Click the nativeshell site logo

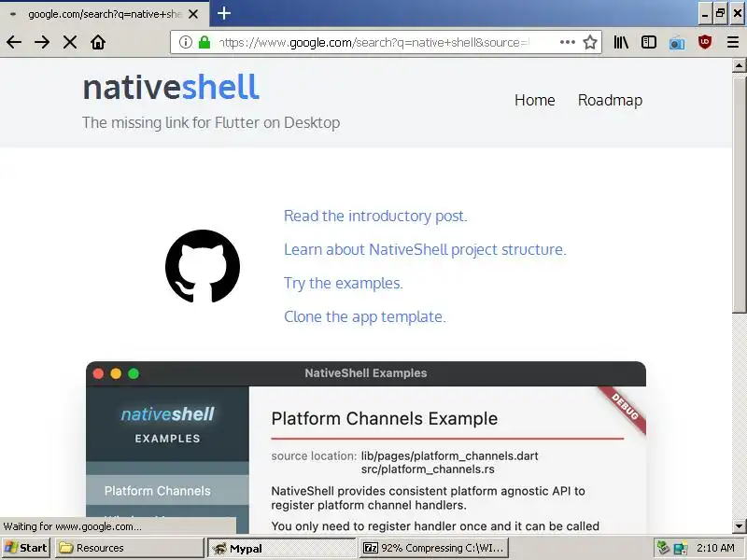(x=171, y=87)
